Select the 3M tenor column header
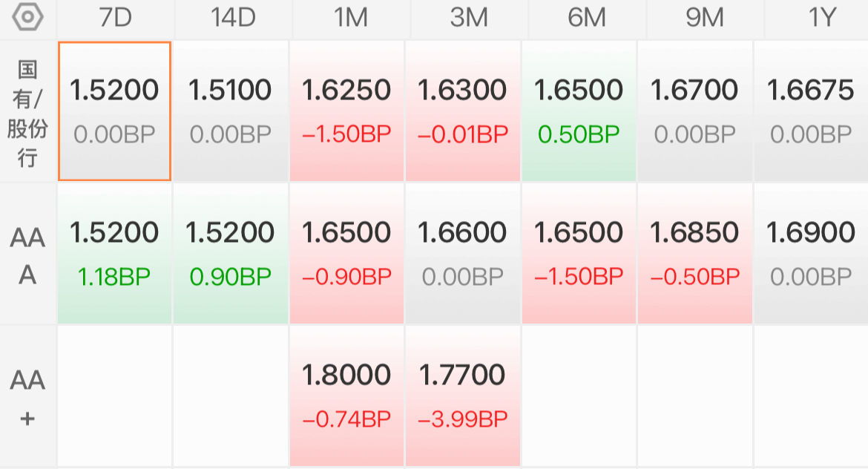Image resolution: width=868 pixels, height=469 pixels. [x=469, y=18]
